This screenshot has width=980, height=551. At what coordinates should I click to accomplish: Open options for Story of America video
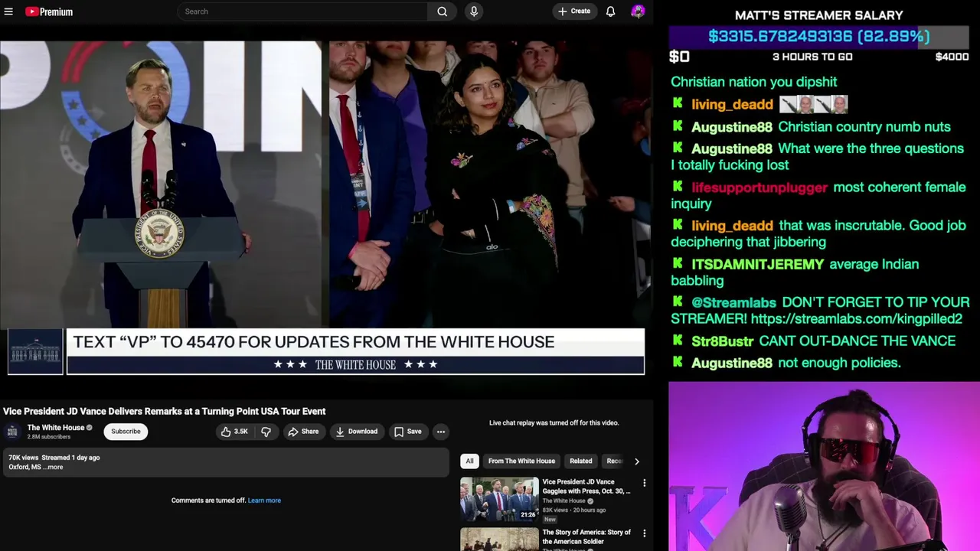pyautogui.click(x=644, y=533)
